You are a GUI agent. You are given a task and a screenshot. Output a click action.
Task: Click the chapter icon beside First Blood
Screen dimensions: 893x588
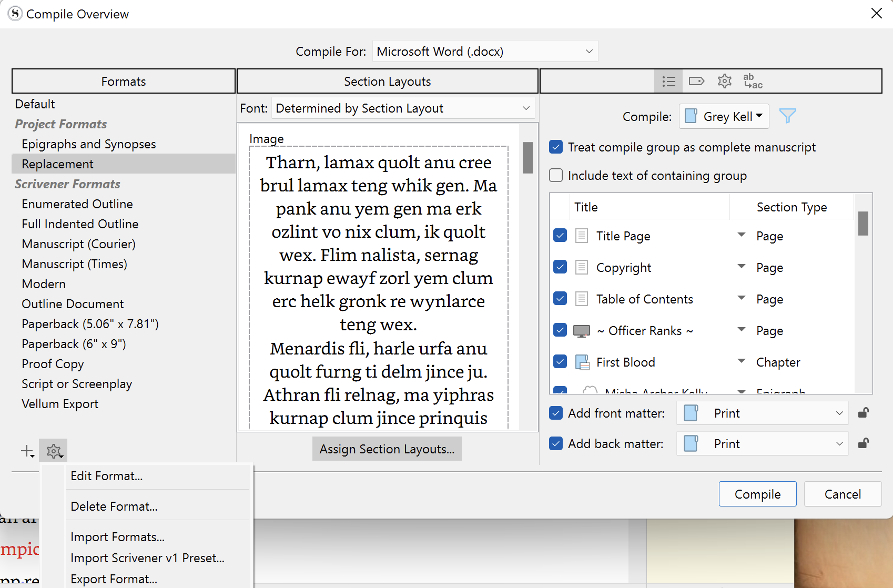tap(582, 362)
